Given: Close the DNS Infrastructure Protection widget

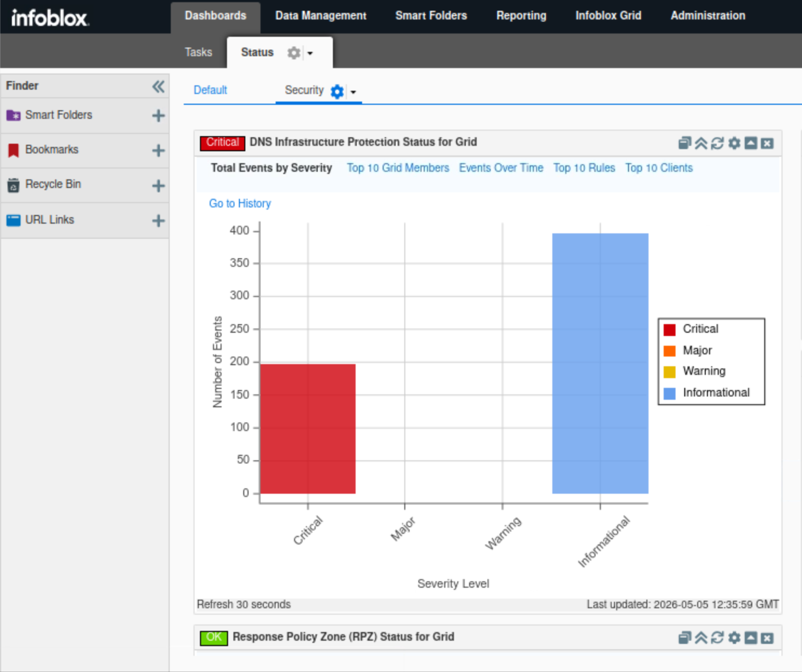Looking at the screenshot, I should pyautogui.click(x=767, y=143).
